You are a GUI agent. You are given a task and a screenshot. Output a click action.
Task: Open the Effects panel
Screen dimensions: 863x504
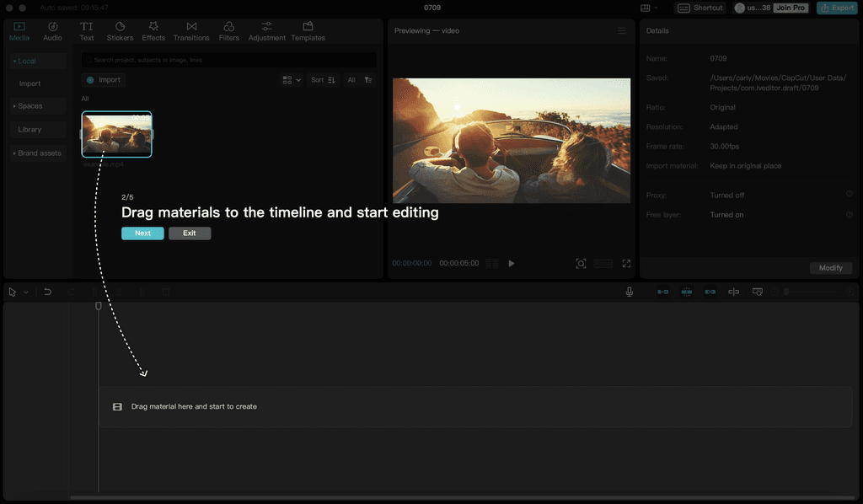pos(153,31)
